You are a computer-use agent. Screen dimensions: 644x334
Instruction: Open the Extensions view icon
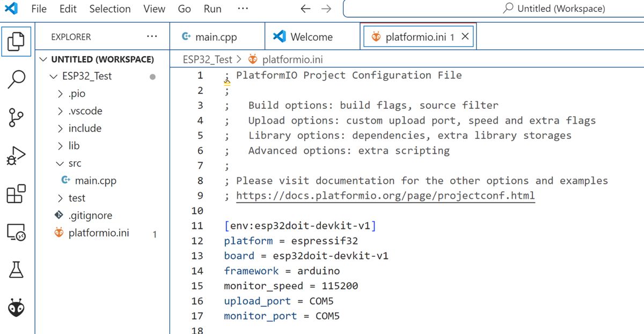tap(16, 194)
